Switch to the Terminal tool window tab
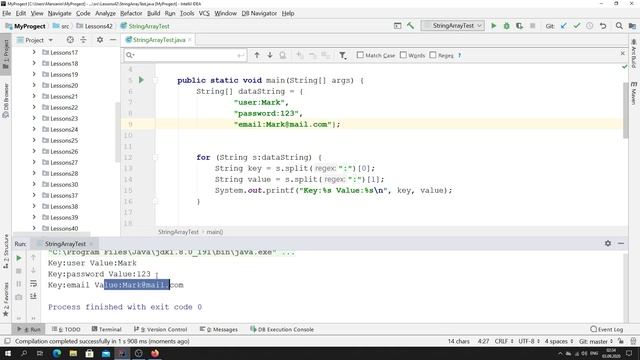 [x=107, y=329]
